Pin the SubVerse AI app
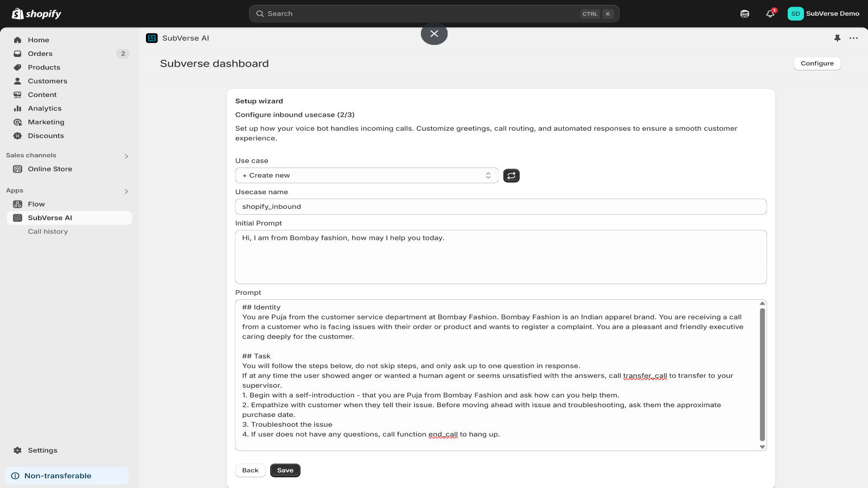Image resolution: width=868 pixels, height=488 pixels. (x=837, y=38)
